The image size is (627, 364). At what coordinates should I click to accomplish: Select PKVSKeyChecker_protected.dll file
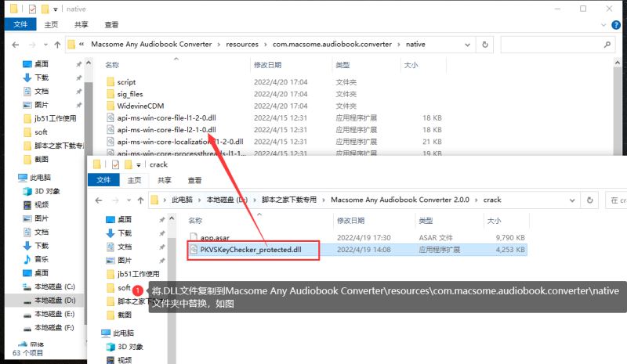click(x=250, y=250)
